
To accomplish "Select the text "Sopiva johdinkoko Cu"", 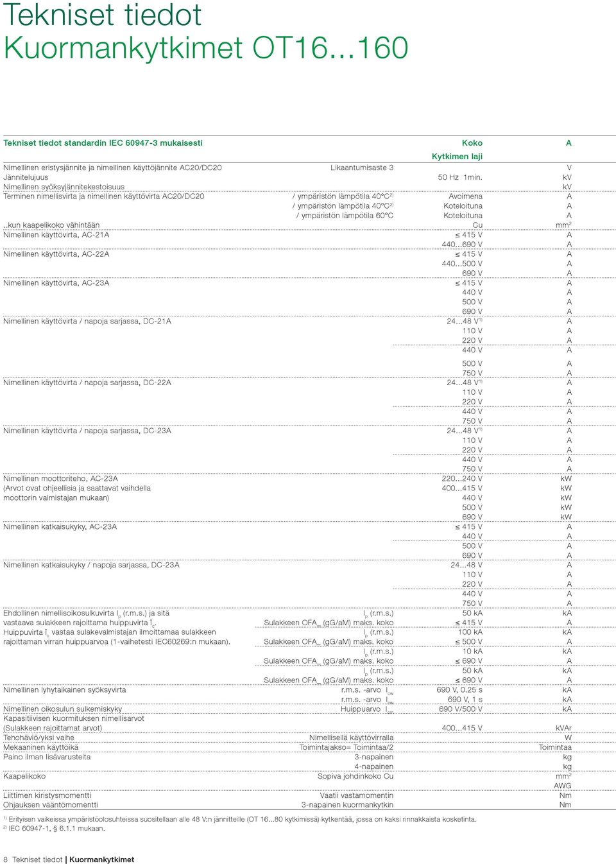I will point(355,777).
